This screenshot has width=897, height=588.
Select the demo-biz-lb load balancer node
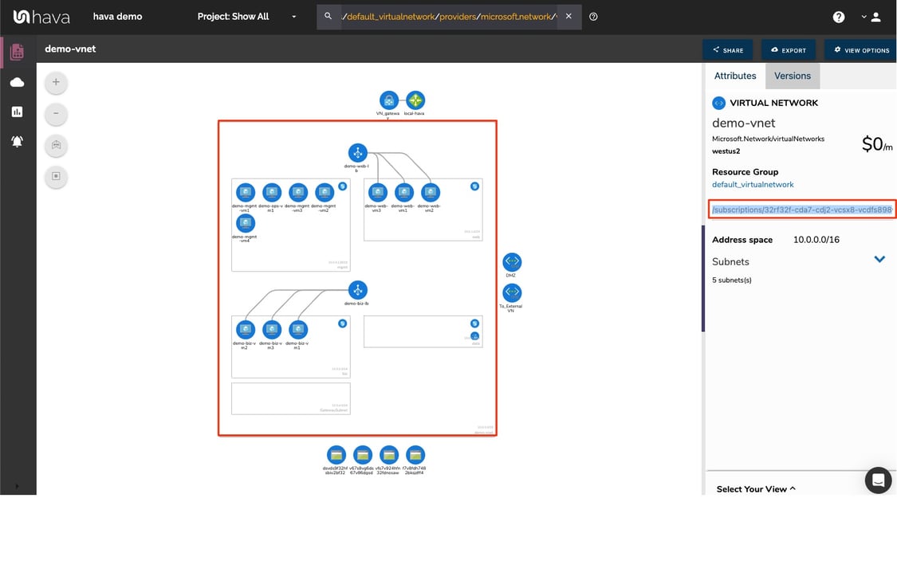(357, 289)
